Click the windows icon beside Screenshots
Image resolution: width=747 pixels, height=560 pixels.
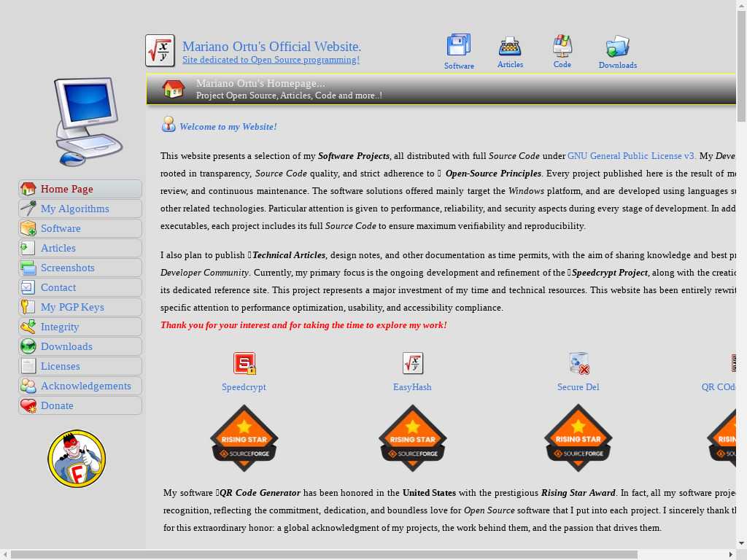coord(28,268)
